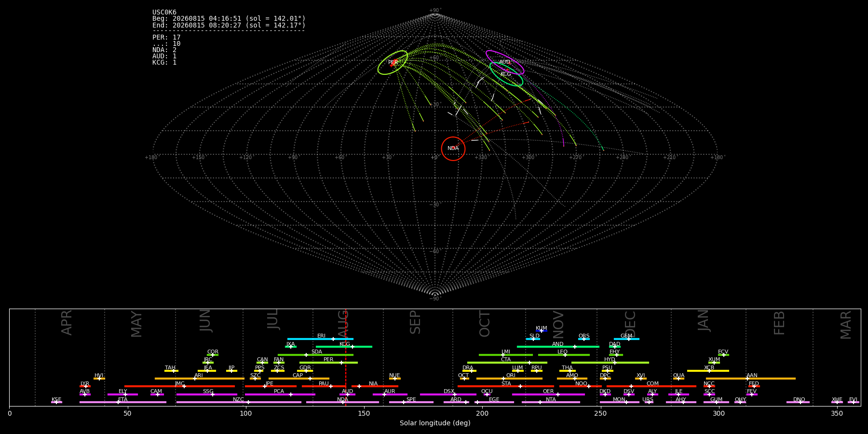This screenshot has height=434, width=868.
Task: Select the SDA green shower bar
Action: 315,355
